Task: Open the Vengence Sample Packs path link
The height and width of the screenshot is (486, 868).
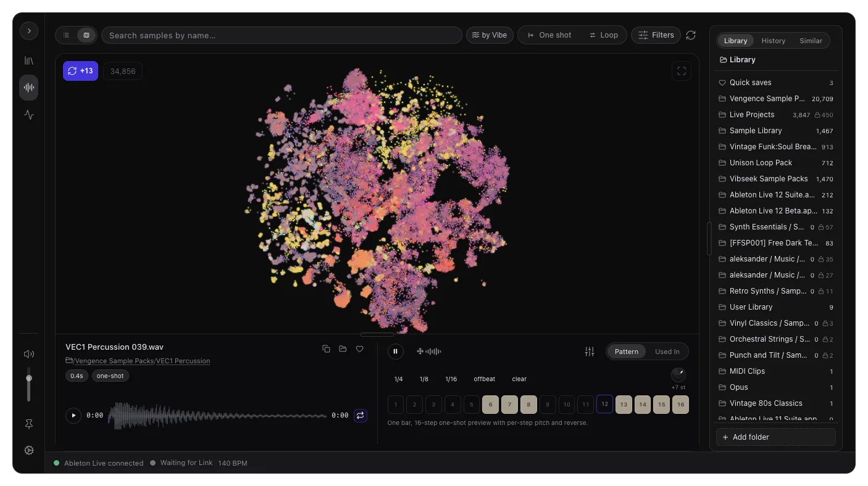Action: click(x=114, y=361)
